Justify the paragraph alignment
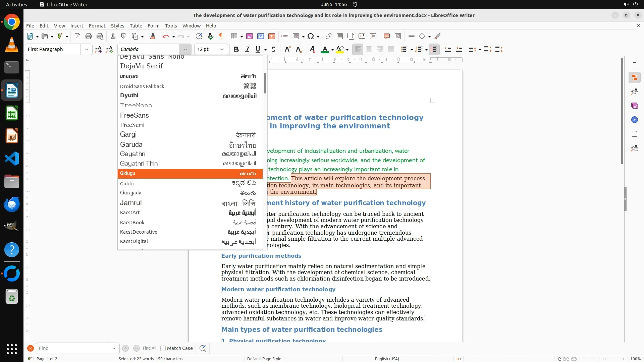Viewport: 644px width, 362px height. point(391,49)
